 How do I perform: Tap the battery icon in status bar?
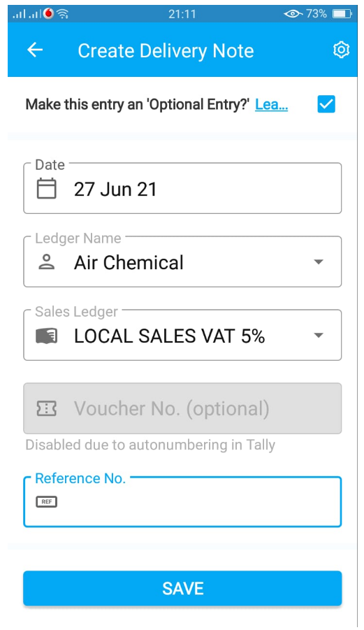[342, 14]
